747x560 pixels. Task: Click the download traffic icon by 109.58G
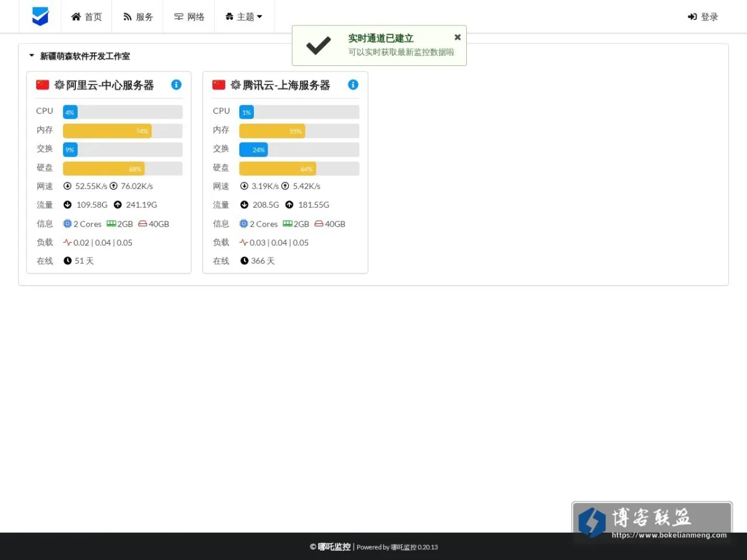[67, 205]
